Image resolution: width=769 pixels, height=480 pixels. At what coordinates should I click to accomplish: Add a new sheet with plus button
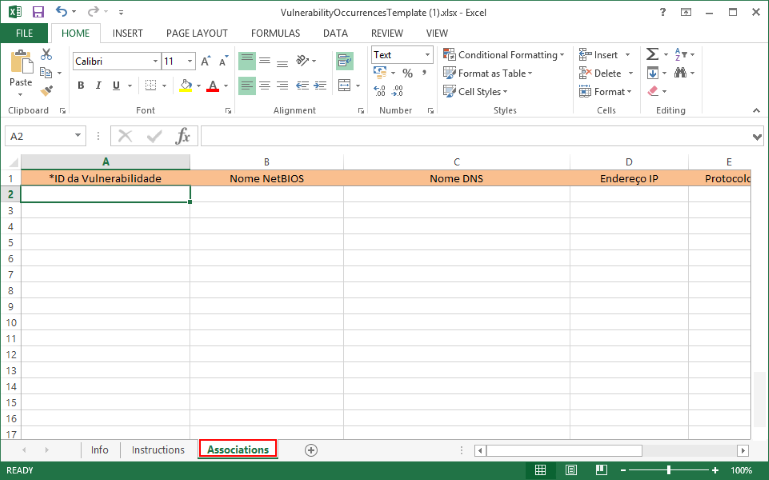311,450
